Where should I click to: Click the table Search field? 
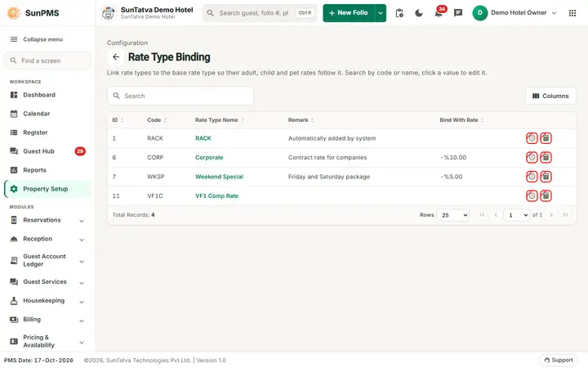pos(180,96)
